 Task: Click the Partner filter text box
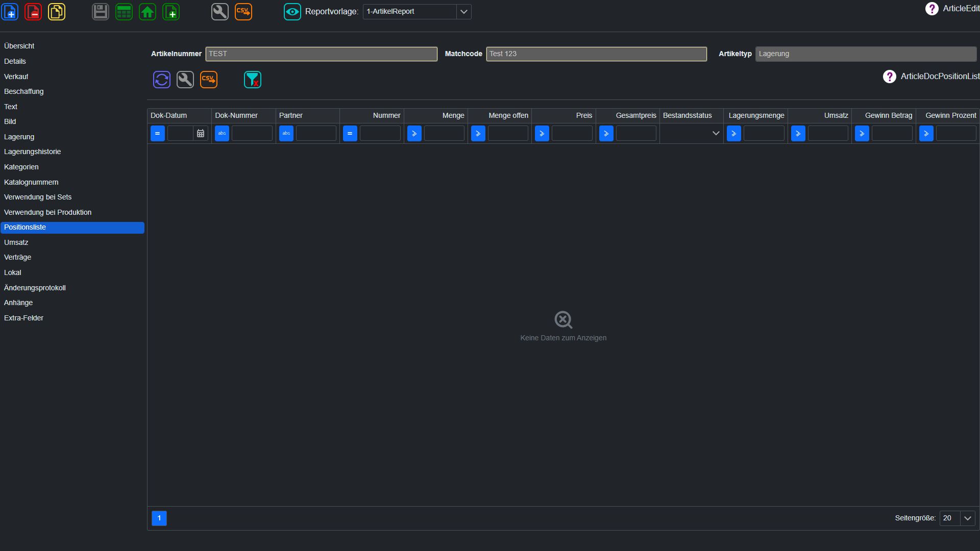(316, 133)
